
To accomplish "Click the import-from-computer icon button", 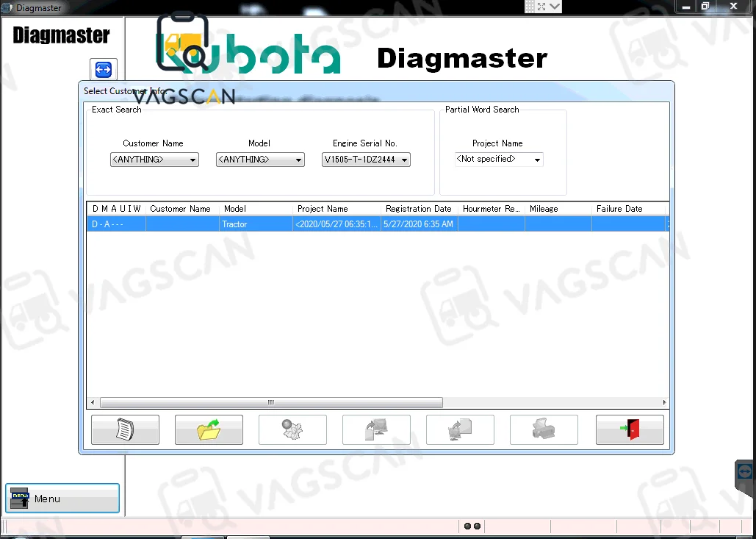I will (x=460, y=429).
